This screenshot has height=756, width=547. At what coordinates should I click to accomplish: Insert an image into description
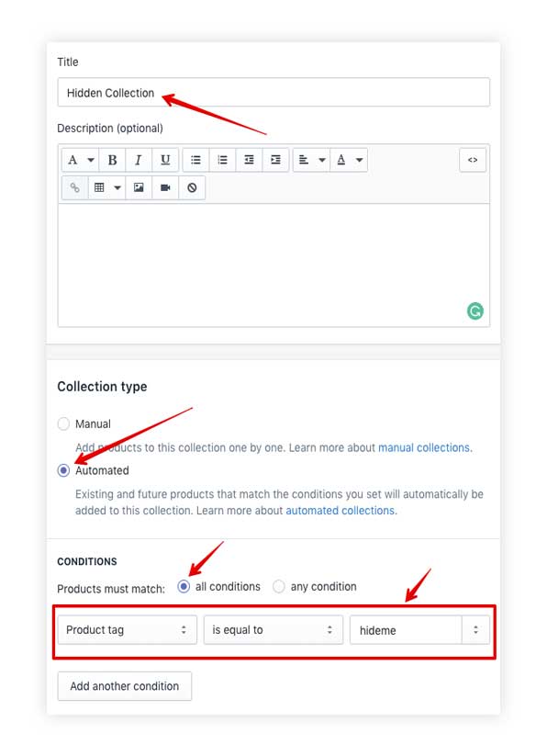point(139,187)
